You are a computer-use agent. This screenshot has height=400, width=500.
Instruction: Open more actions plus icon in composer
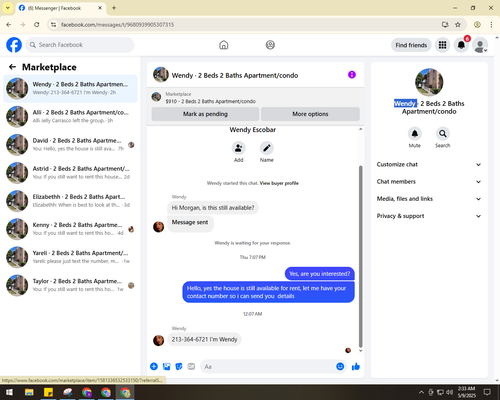[x=154, y=367]
